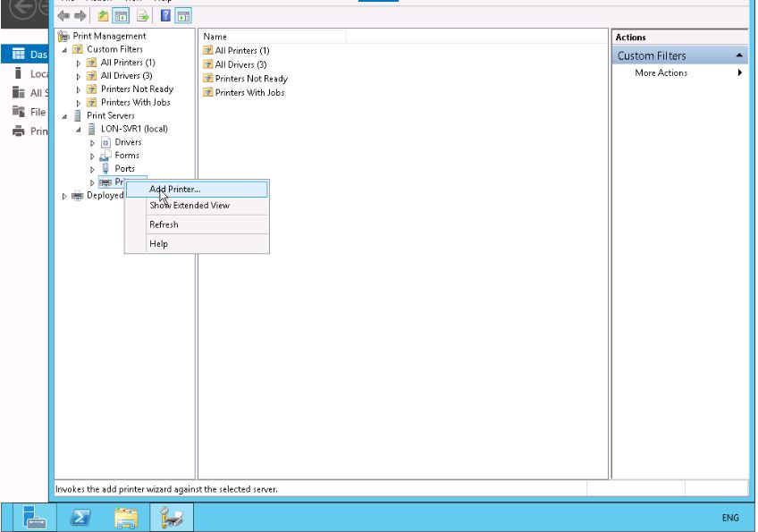Select Printers With Jobs tree node
This screenshot has width=758, height=532.
click(135, 102)
